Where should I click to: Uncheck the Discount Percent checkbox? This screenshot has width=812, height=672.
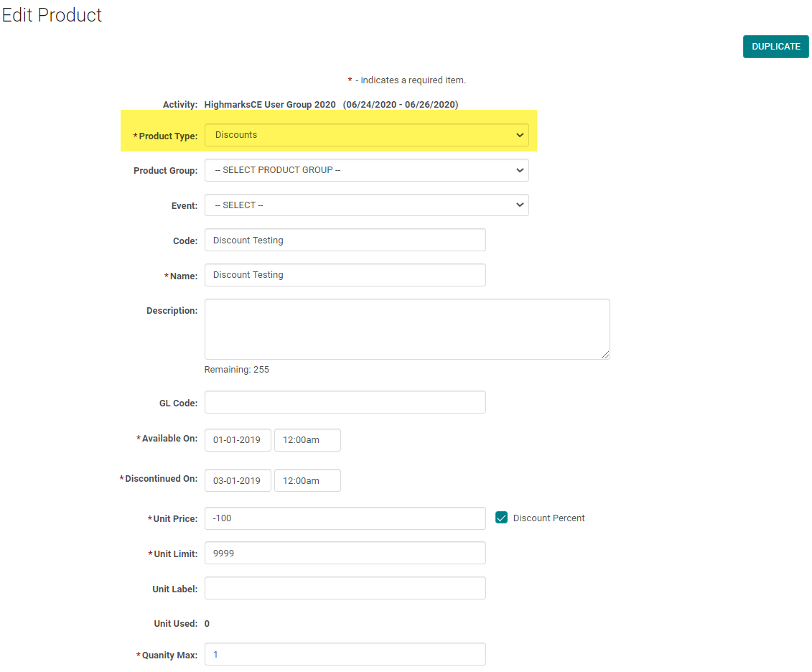point(501,518)
